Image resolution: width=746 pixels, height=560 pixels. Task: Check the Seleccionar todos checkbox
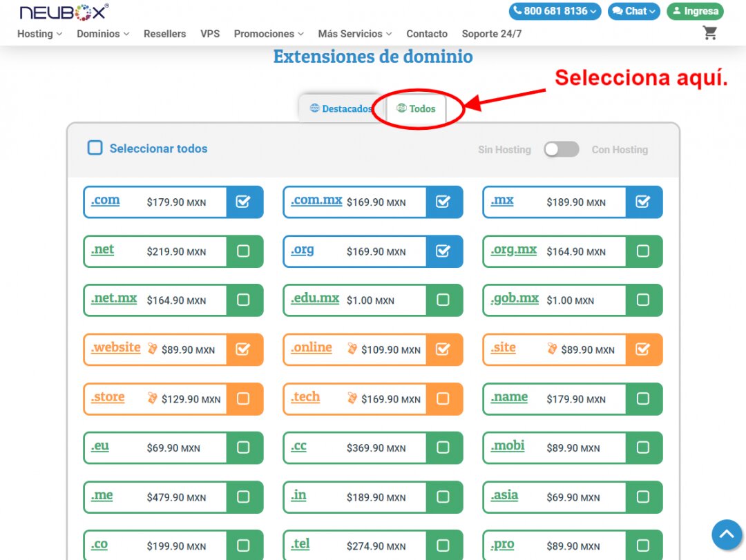coord(95,148)
